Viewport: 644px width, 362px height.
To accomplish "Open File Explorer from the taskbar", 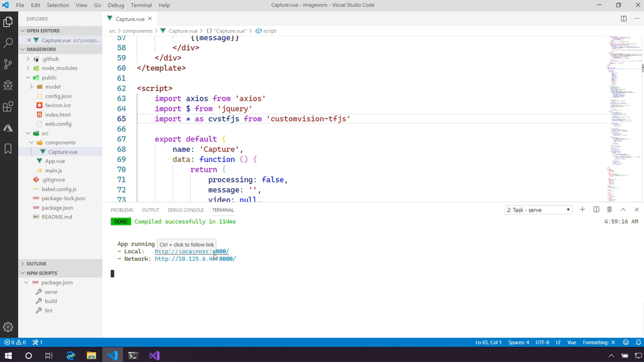I will click(x=91, y=356).
